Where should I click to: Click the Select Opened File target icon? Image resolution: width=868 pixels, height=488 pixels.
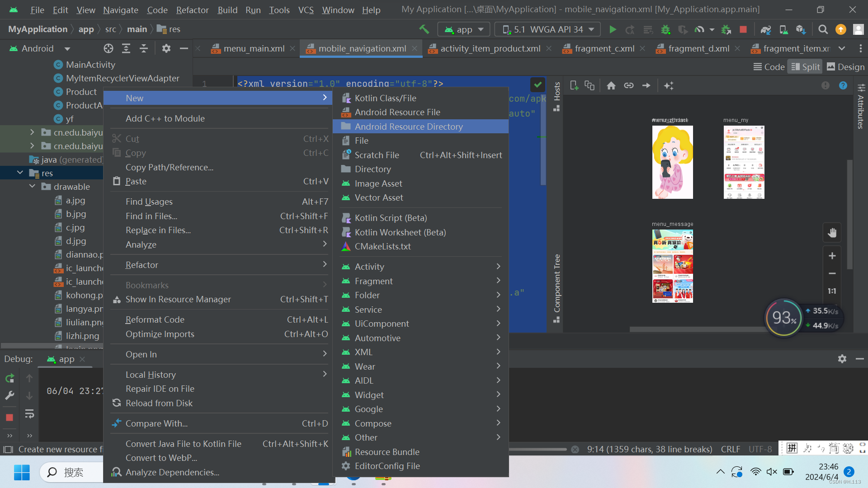[x=108, y=48]
